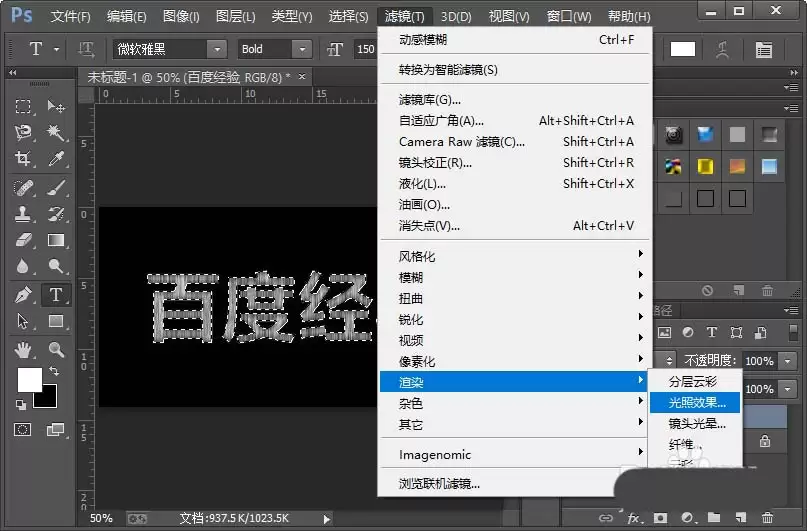Click 浏览联机滤镜... entry
Image resolution: width=807 pixels, height=531 pixels.
point(439,484)
